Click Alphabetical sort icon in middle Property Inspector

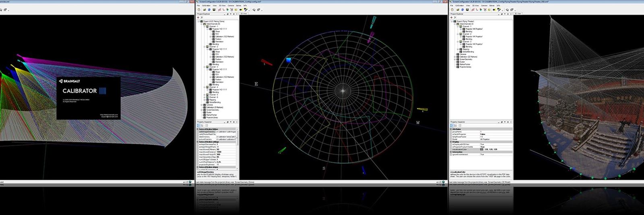[x=202, y=125]
